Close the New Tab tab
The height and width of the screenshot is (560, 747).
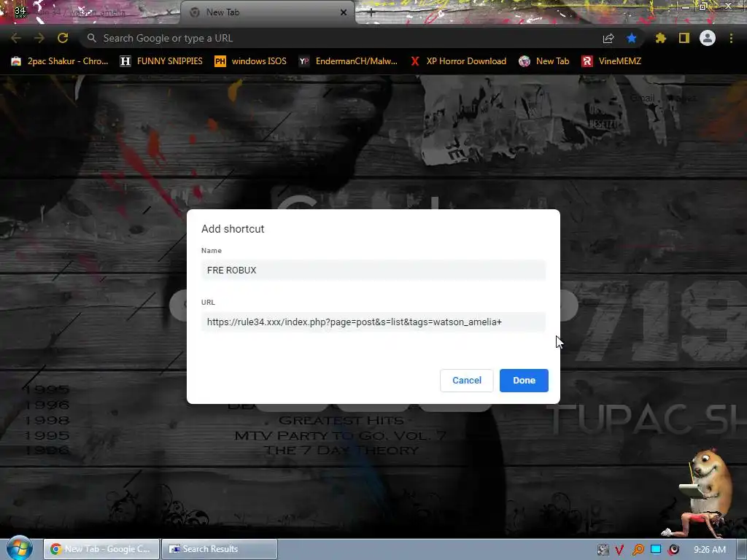344,13
